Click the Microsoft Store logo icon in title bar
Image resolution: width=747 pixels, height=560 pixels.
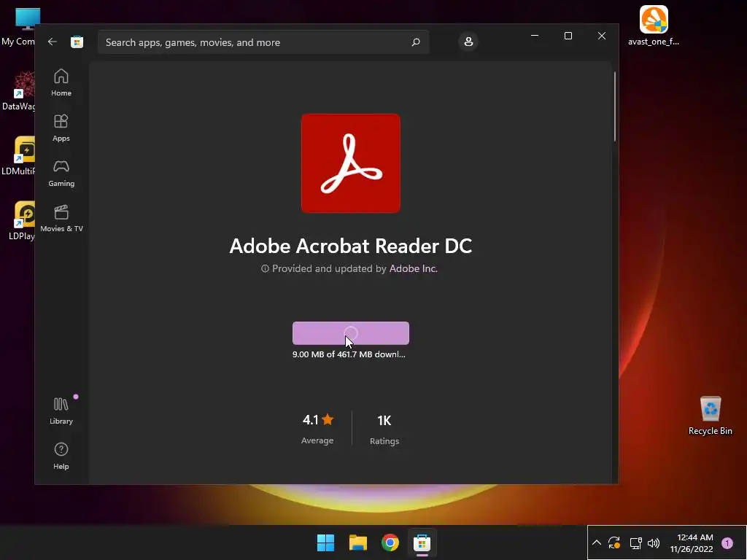[x=77, y=42]
